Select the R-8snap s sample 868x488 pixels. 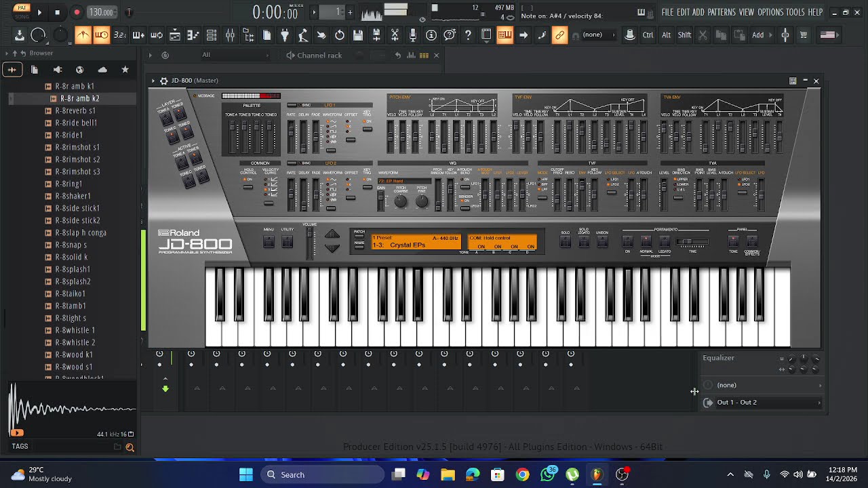(71, 245)
